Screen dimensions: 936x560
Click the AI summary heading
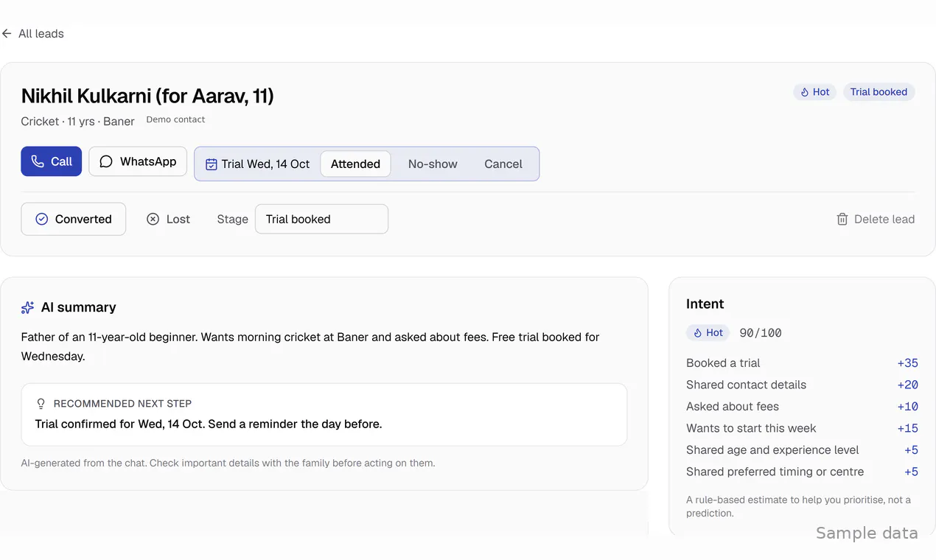click(x=79, y=307)
